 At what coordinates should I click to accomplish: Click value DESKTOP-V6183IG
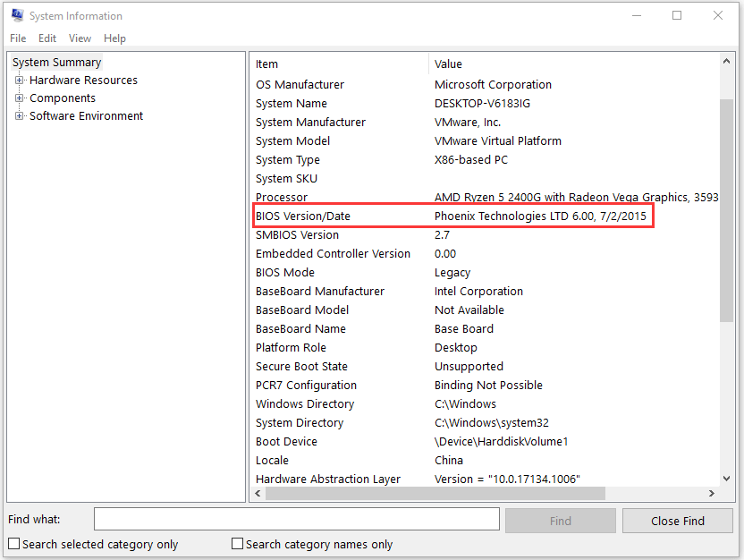click(483, 104)
